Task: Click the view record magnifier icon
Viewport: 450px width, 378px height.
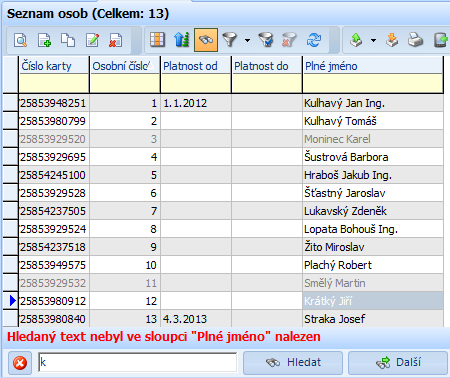Action: (x=21, y=40)
